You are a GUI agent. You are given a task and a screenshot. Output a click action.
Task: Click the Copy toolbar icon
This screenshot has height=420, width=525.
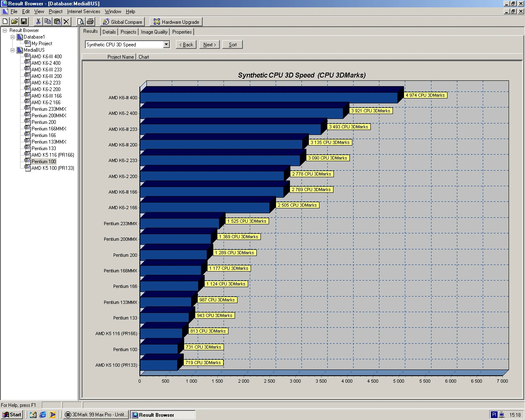[x=48, y=22]
